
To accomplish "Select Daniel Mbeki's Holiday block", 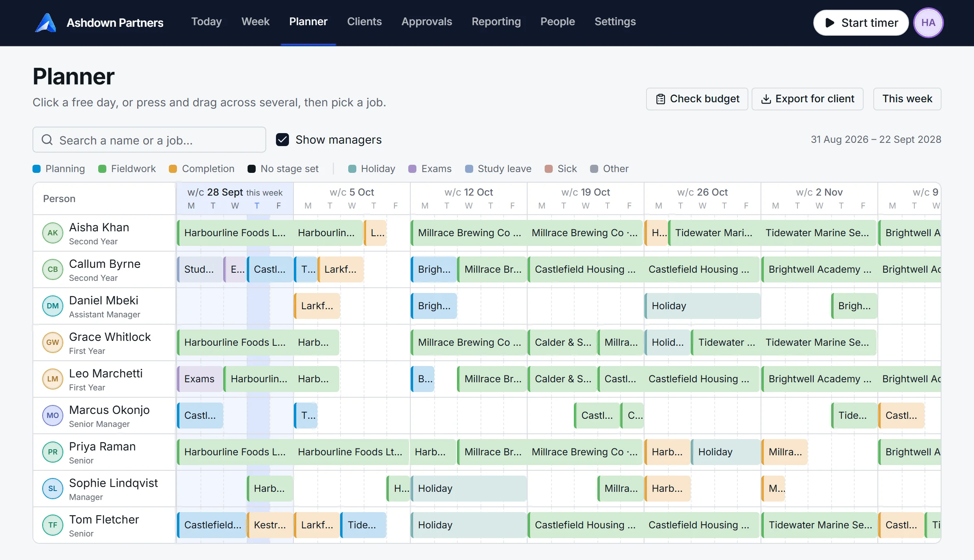I will pos(702,306).
